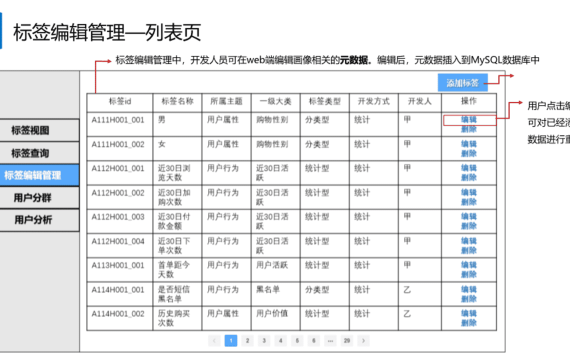The width and height of the screenshot is (570, 360).
Task: Go to previous page arrow in pagination
Action: (214, 341)
